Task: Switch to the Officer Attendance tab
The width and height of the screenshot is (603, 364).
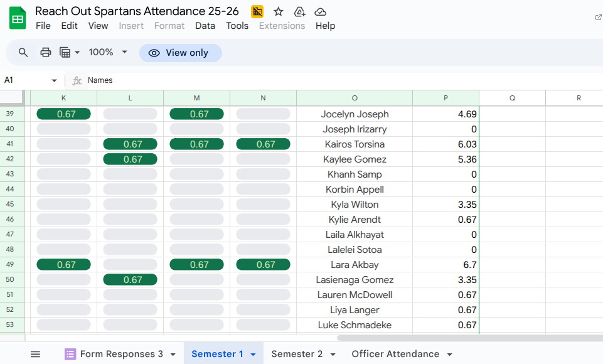Action: [x=395, y=354]
